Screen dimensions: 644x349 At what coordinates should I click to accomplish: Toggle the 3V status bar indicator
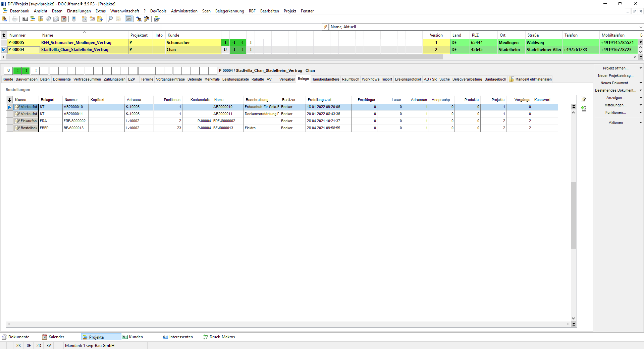point(49,345)
